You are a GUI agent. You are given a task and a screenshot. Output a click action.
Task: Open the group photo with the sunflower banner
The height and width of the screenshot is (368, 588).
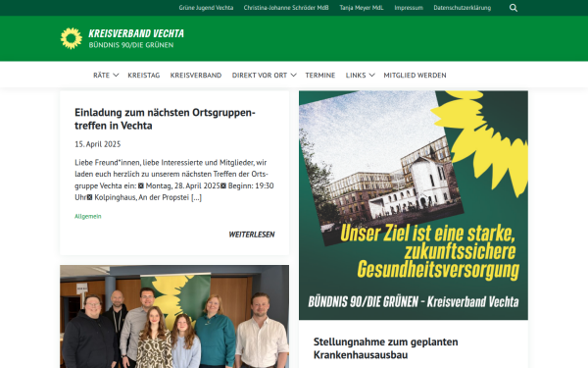(174, 317)
